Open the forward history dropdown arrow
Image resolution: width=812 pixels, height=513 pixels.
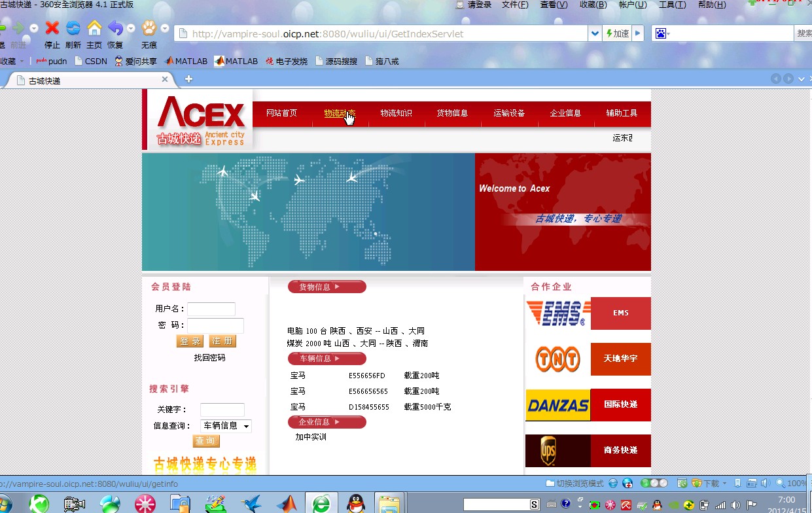pos(34,28)
